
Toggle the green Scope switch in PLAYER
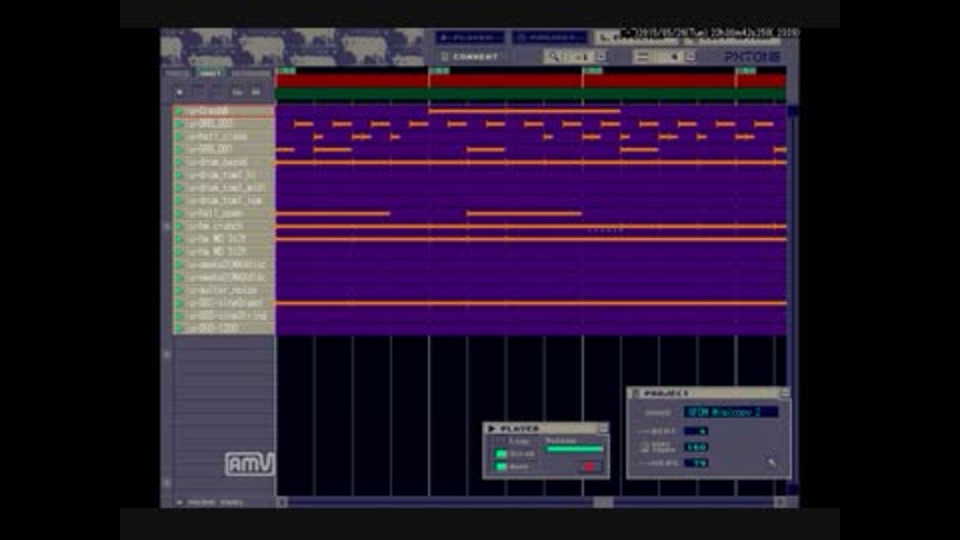[x=501, y=454]
